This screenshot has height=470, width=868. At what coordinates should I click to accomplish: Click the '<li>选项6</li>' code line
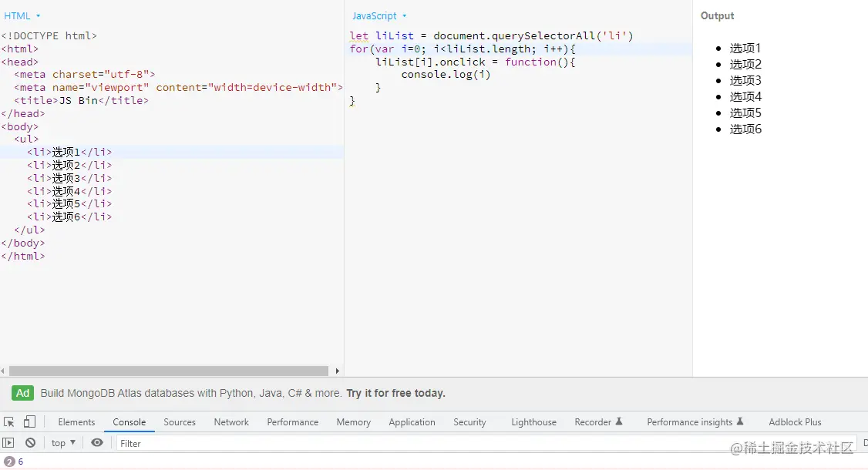point(69,217)
